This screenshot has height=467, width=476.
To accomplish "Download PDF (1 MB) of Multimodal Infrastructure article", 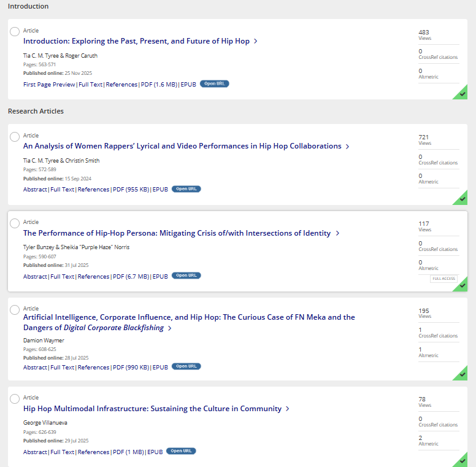I will coord(128,452).
